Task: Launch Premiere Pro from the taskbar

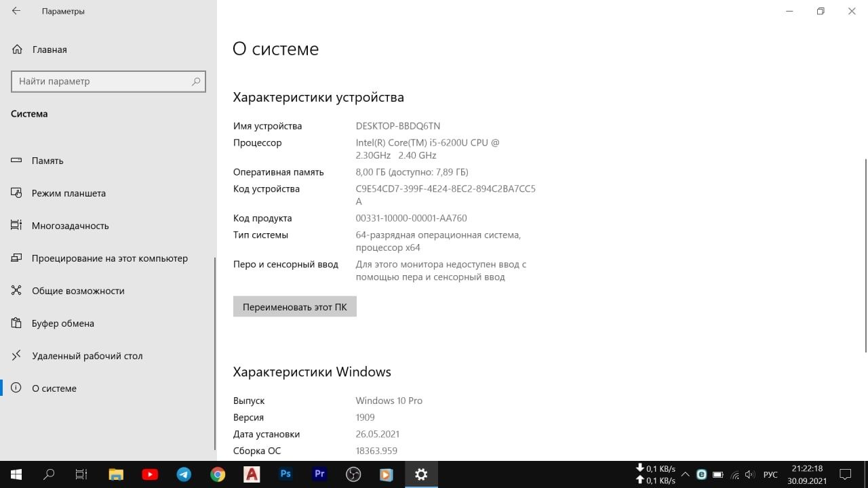Action: pyautogui.click(x=319, y=474)
